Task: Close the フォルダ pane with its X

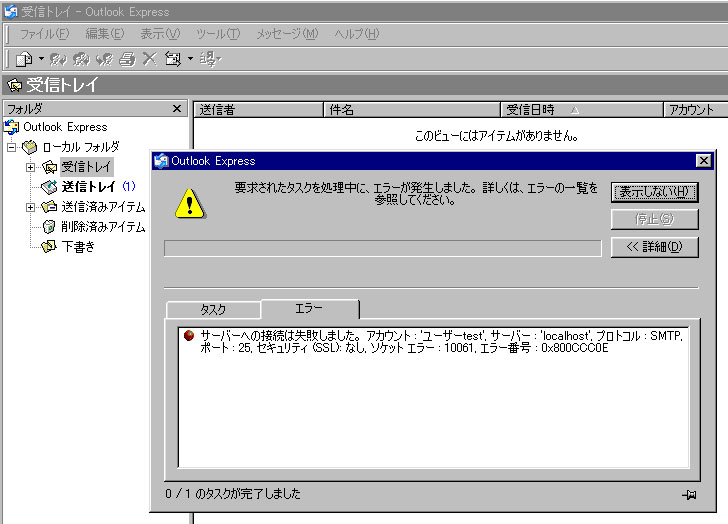Action: pos(177,109)
